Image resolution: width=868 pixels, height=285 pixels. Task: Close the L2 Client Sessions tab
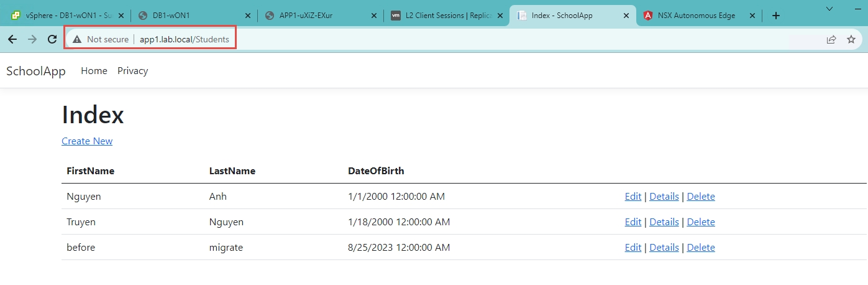(x=500, y=16)
